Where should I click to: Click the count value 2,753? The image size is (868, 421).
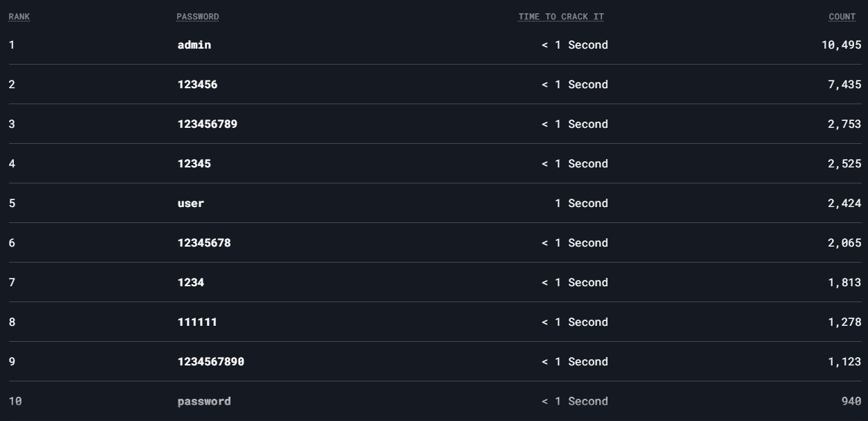844,124
